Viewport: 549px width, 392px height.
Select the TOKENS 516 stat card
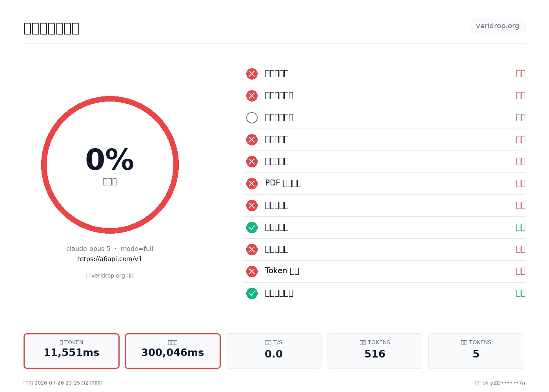[x=375, y=351]
